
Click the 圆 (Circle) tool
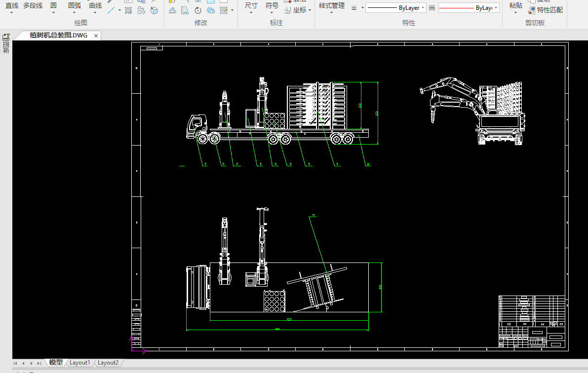(x=53, y=6)
